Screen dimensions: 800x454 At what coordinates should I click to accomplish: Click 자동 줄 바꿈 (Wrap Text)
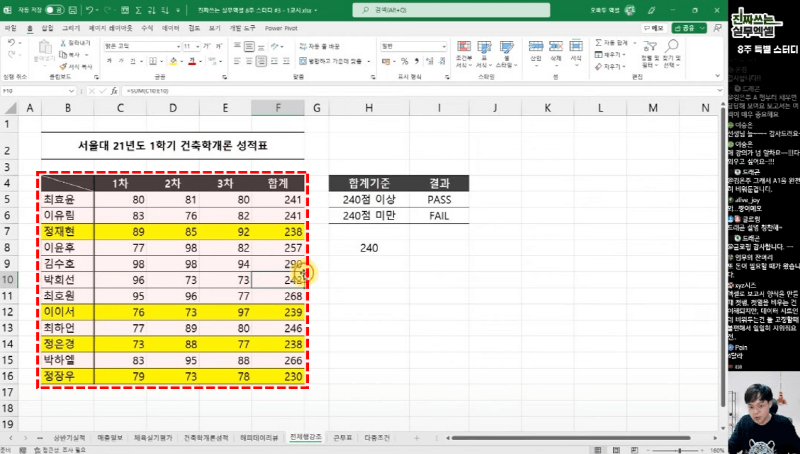(320, 46)
